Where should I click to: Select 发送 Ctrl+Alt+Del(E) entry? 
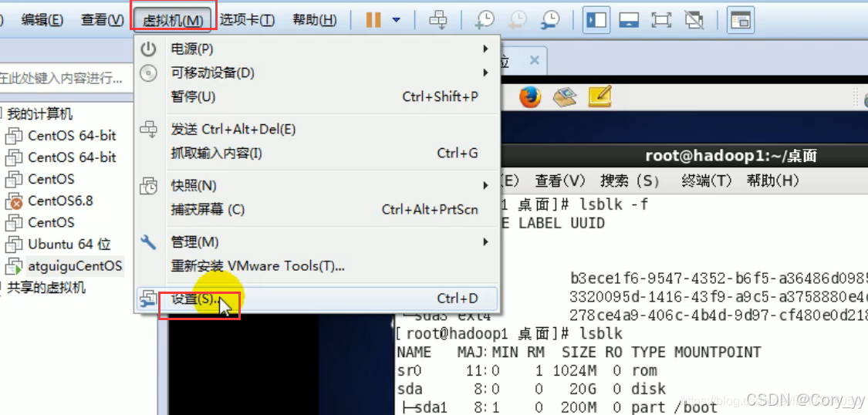[316, 130]
